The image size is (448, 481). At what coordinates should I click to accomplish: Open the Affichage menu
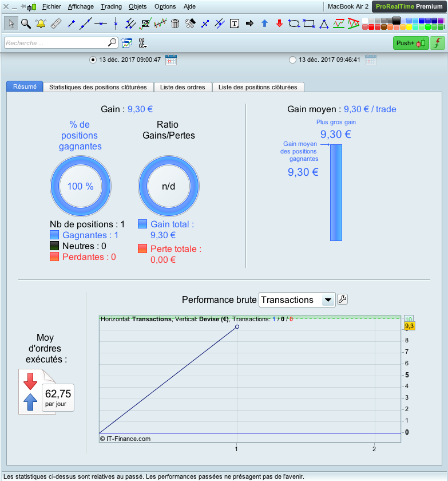(81, 6)
